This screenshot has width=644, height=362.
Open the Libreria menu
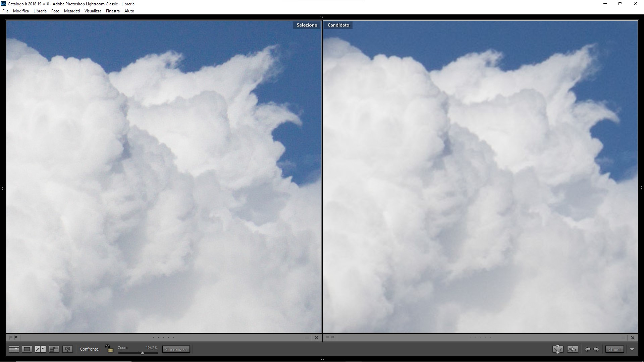40,11
